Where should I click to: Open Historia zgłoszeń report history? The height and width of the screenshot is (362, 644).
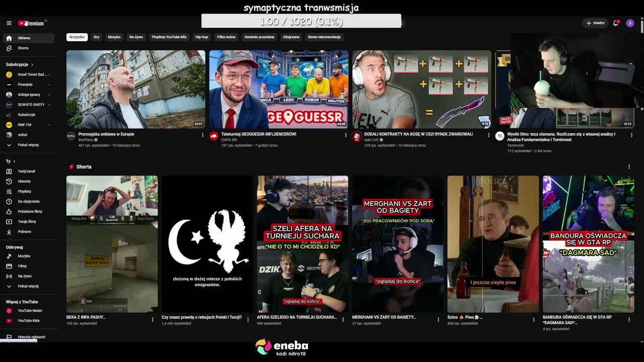29,337
